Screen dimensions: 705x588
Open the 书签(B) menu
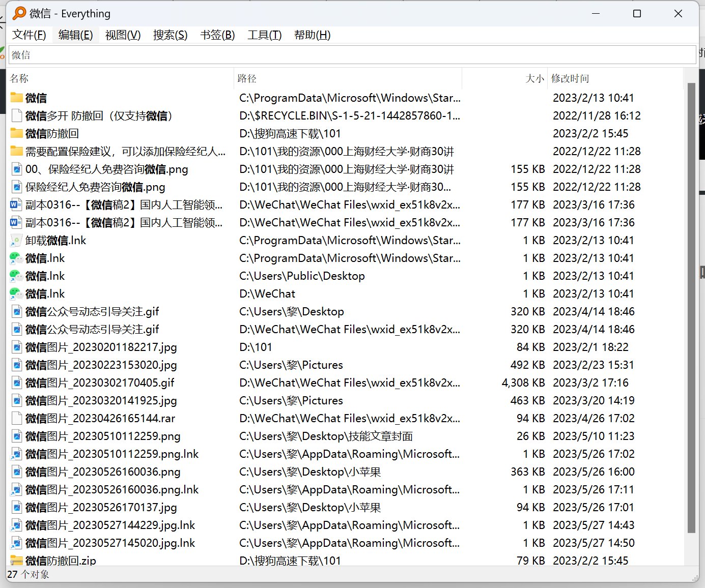coord(217,35)
